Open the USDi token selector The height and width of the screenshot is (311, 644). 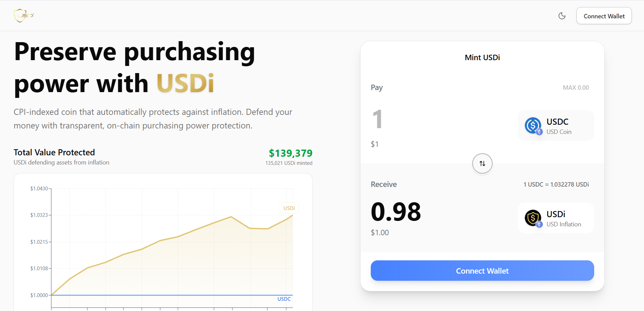click(556, 218)
